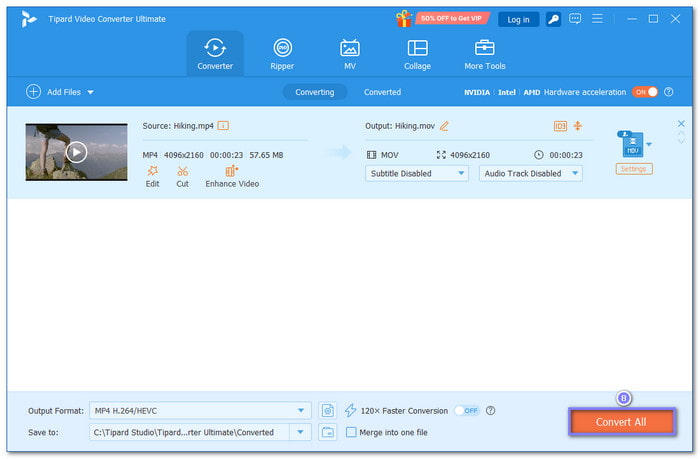Viewport: 700px width, 459px height.
Task: Switch to the Ripper tab
Action: tap(282, 54)
